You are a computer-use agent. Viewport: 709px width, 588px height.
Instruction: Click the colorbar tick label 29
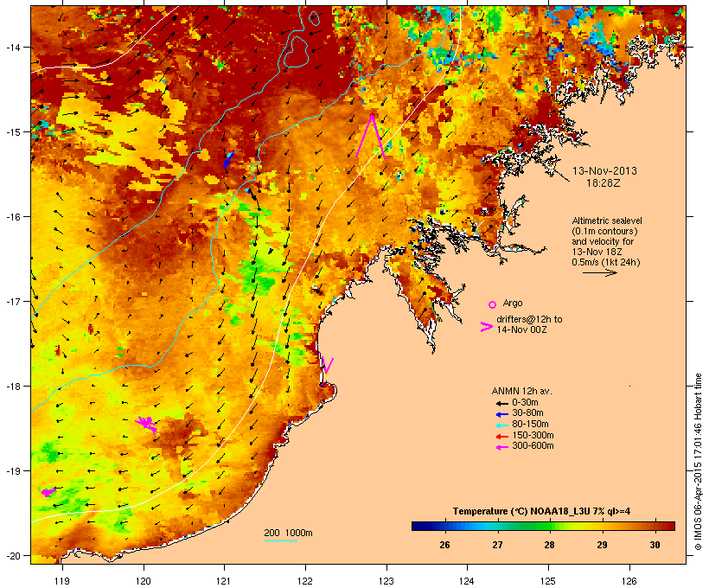point(602,545)
